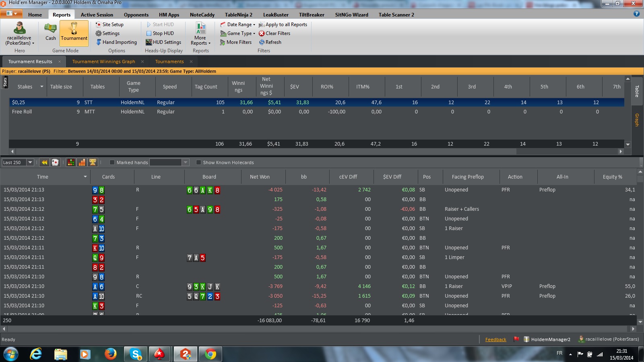Click the Feedback link
Screen dimensions: 644x362
pyautogui.click(x=495, y=339)
